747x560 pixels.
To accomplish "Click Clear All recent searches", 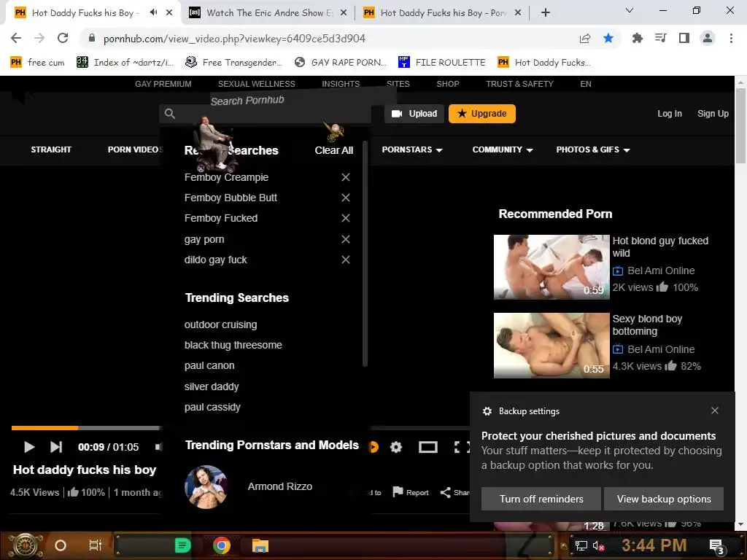I will click(334, 150).
